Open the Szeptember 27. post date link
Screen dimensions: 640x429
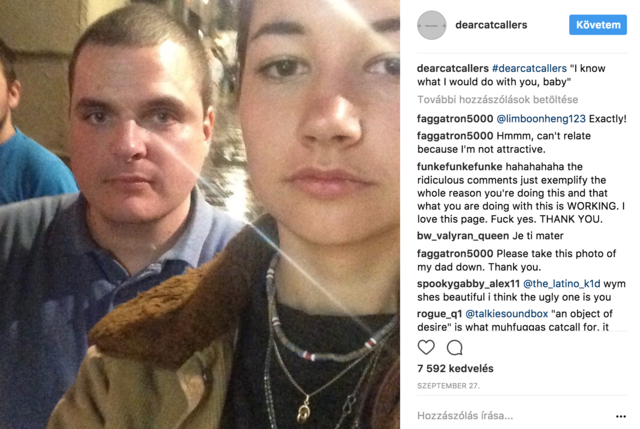click(448, 386)
